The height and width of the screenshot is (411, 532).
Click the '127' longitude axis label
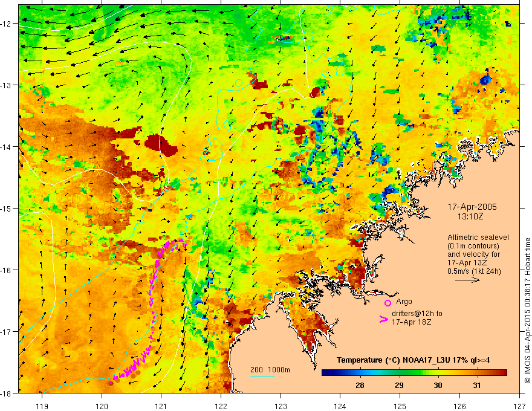point(519,407)
